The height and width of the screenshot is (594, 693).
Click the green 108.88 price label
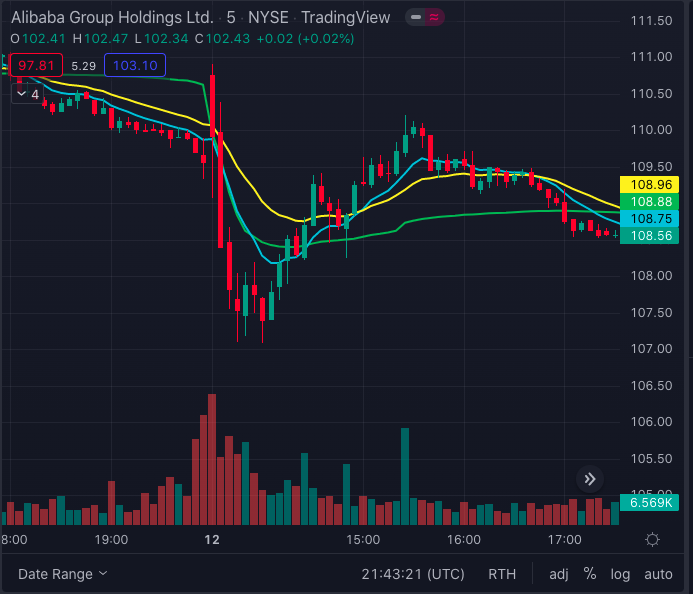pos(649,202)
